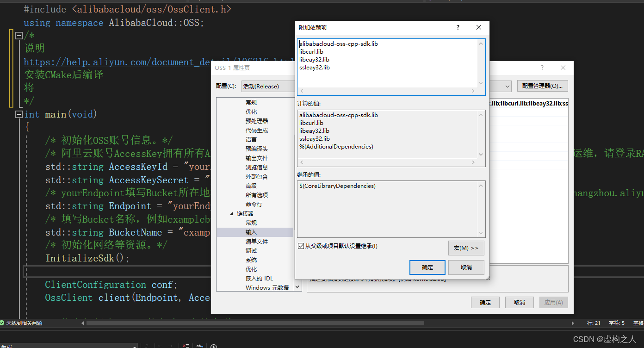This screenshot has width=644, height=348.
Task: Select 浏览信息 in the property tree
Action: pyautogui.click(x=257, y=168)
